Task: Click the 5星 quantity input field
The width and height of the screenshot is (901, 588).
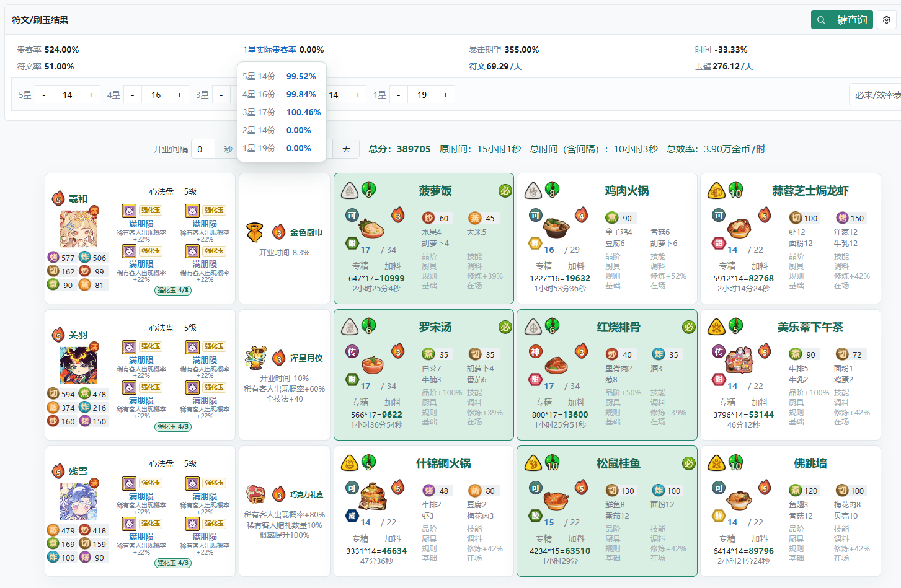Action: (x=68, y=95)
